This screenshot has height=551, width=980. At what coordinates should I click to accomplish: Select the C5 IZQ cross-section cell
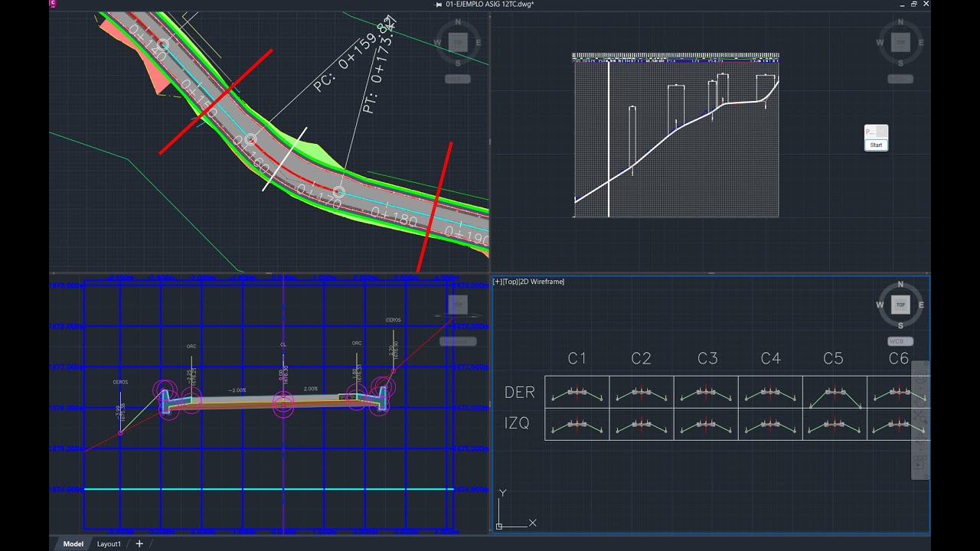tap(835, 424)
